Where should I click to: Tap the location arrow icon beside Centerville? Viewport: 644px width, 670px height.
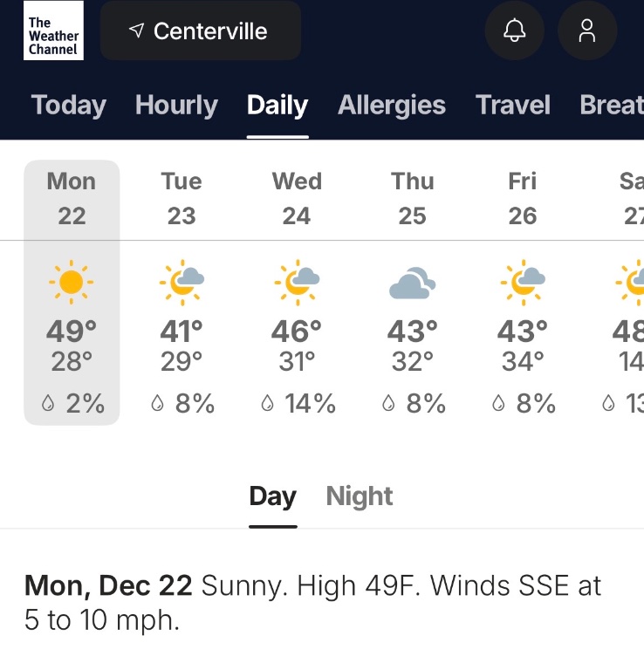pyautogui.click(x=136, y=31)
